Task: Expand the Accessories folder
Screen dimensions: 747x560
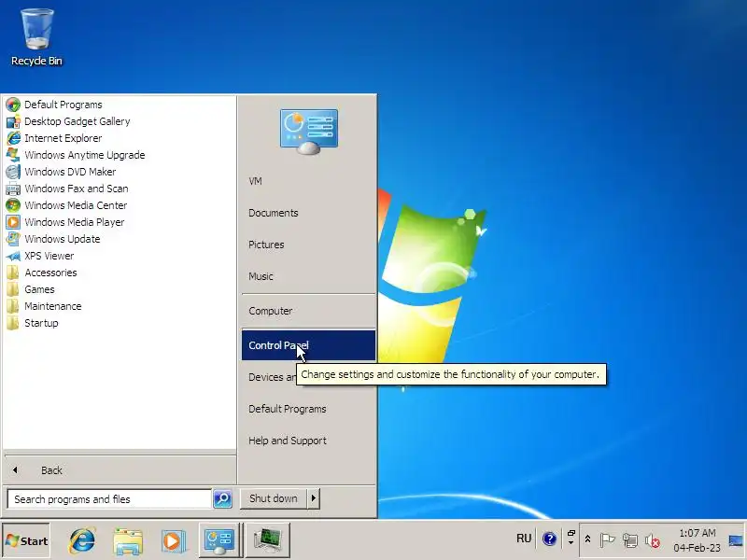Action: 42,273
